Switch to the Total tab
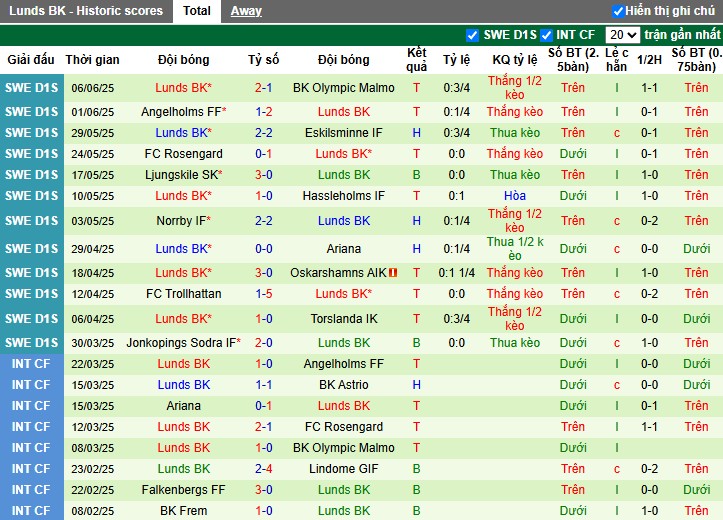Image resolution: width=723 pixels, height=520 pixels. click(196, 11)
